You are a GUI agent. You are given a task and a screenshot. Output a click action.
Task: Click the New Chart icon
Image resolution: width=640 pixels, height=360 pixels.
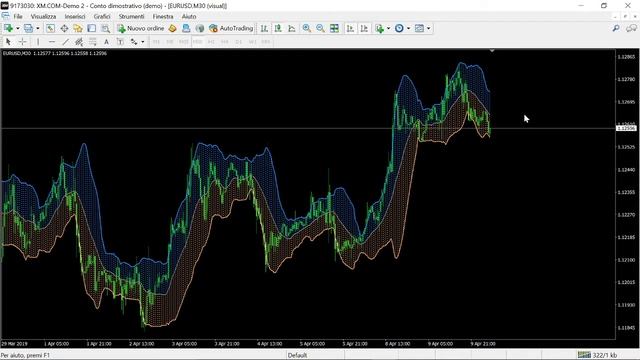(x=8, y=28)
